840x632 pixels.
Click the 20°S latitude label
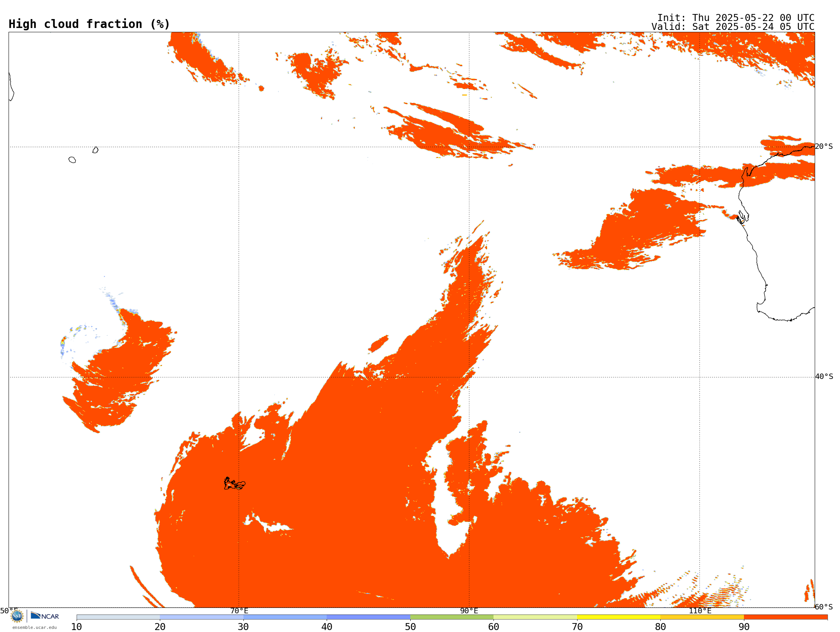[x=824, y=147]
